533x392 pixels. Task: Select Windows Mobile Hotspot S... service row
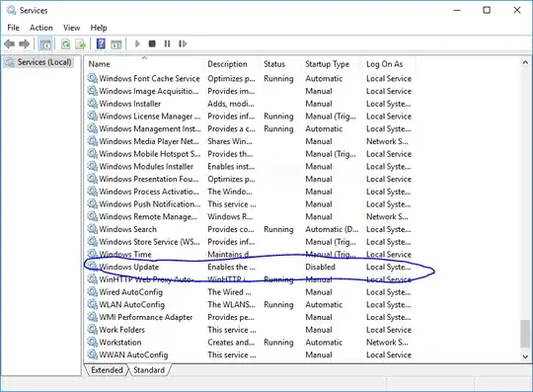coord(250,154)
